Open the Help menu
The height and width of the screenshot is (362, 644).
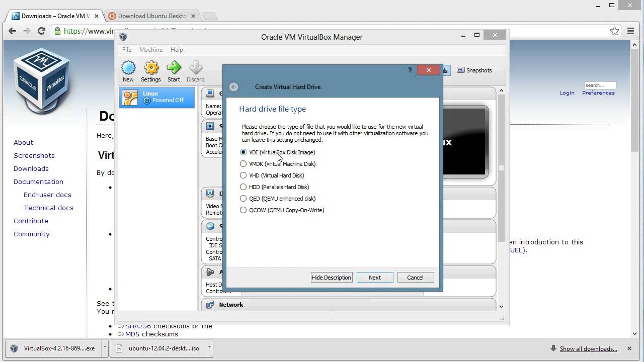pyautogui.click(x=177, y=50)
